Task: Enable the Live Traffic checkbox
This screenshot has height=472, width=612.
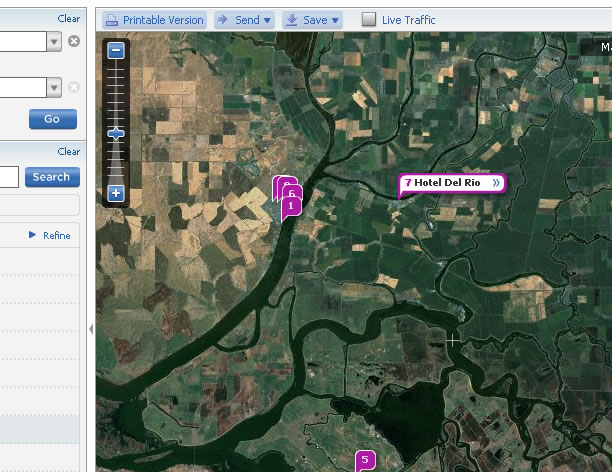Action: (368, 20)
